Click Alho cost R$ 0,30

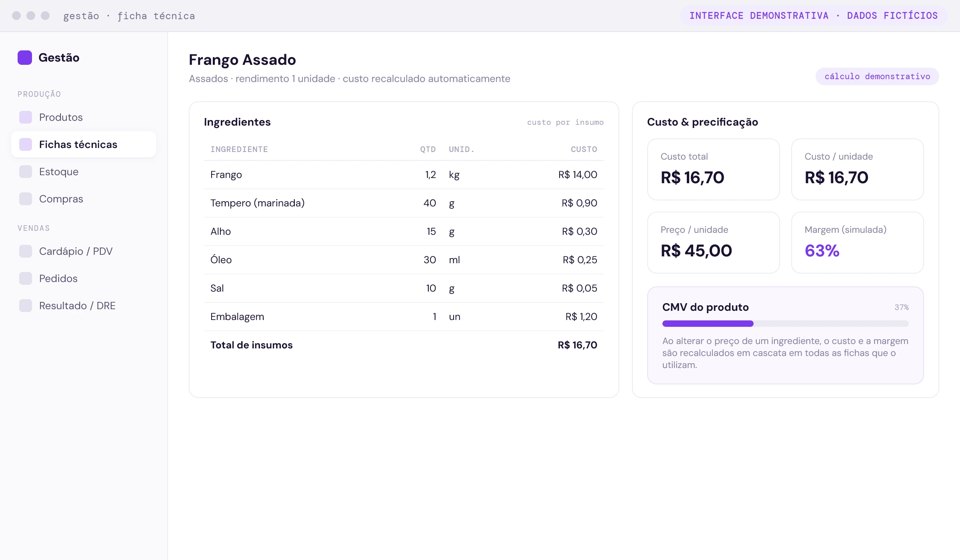(x=579, y=232)
